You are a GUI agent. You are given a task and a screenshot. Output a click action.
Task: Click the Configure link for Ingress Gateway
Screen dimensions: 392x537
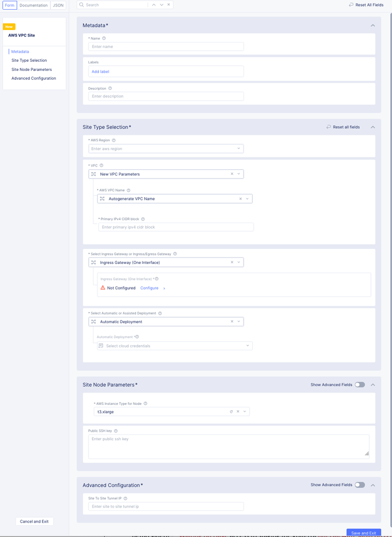point(149,288)
